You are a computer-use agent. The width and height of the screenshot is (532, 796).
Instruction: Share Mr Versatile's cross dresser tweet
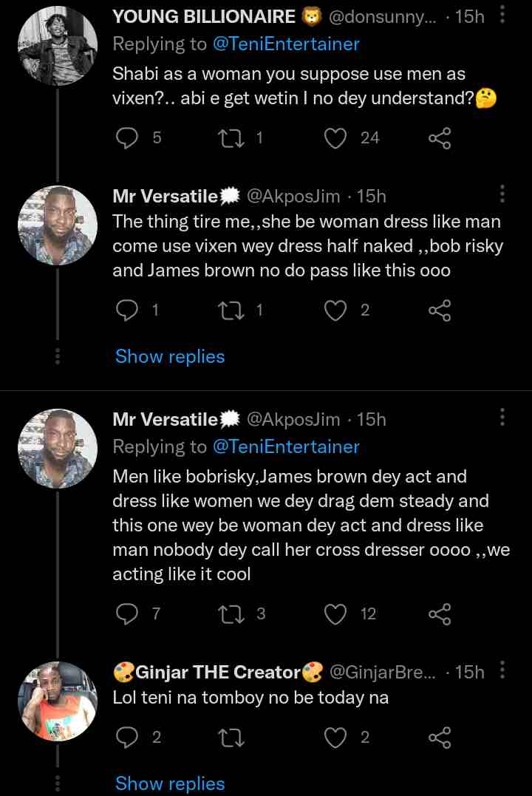[x=440, y=613]
